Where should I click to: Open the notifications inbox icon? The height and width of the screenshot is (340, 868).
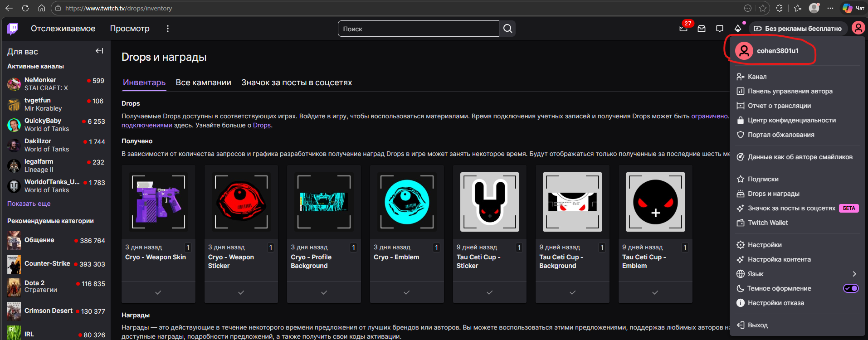702,29
